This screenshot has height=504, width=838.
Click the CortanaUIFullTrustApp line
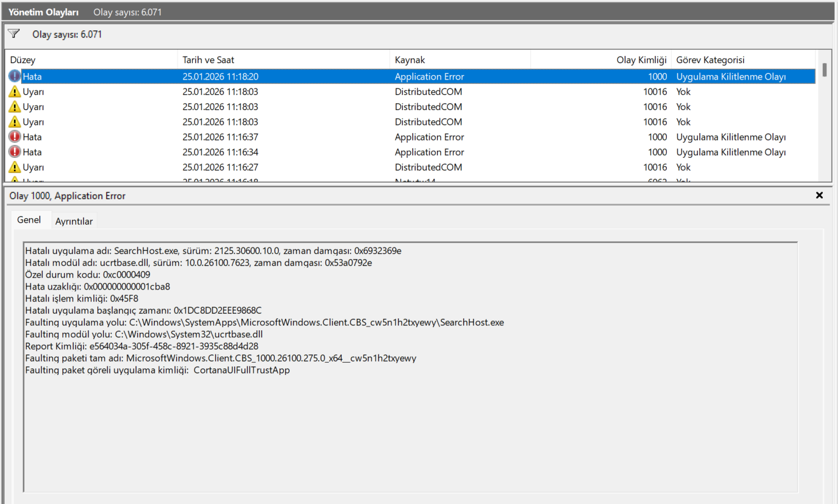click(157, 370)
